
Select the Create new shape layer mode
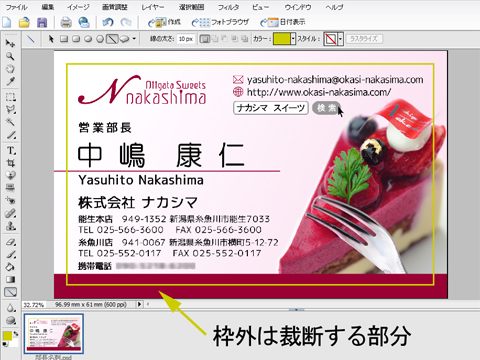pyautogui.click(x=204, y=39)
